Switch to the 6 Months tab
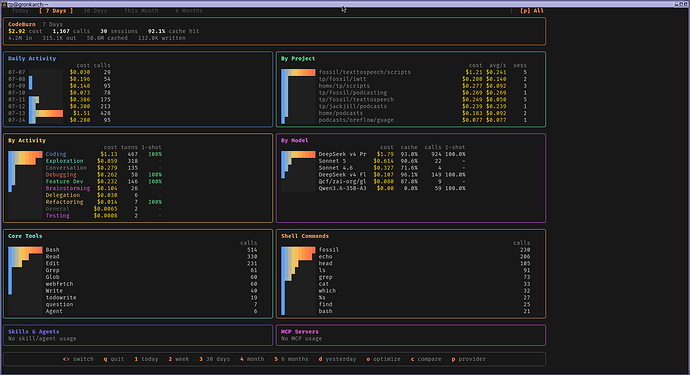 click(189, 11)
